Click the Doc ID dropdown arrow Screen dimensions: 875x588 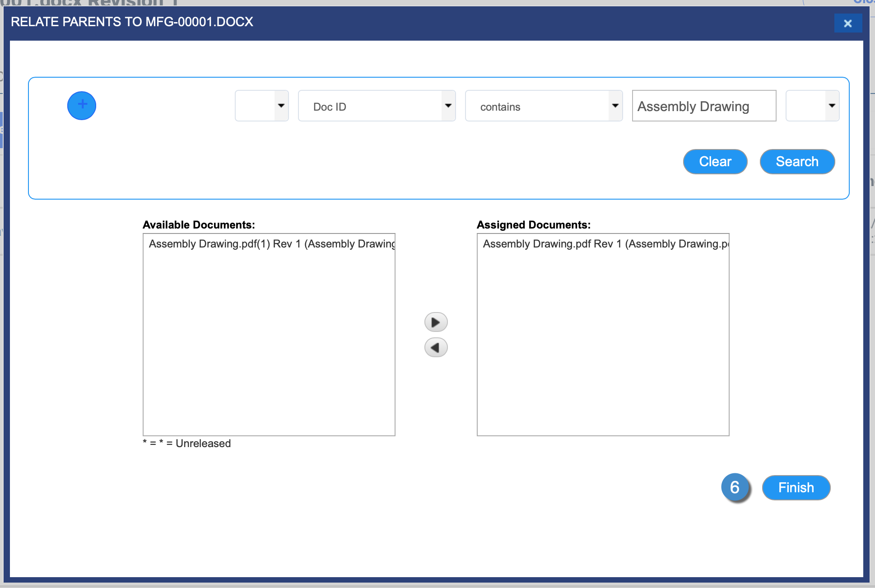click(x=448, y=106)
